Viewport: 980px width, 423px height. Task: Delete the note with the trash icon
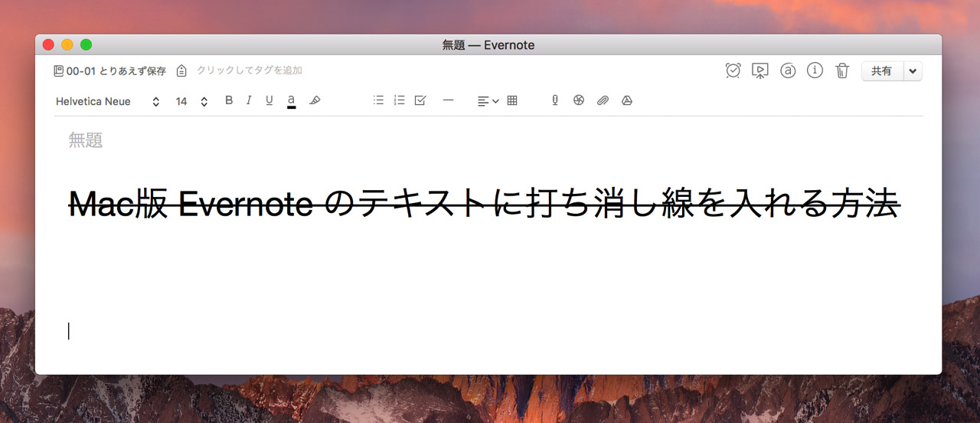point(842,70)
